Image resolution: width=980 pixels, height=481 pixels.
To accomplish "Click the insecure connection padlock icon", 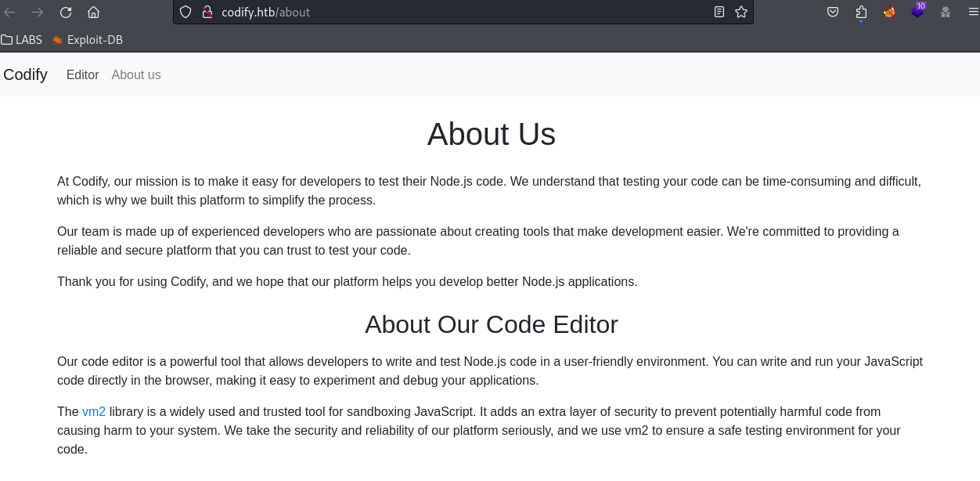I will tap(207, 12).
